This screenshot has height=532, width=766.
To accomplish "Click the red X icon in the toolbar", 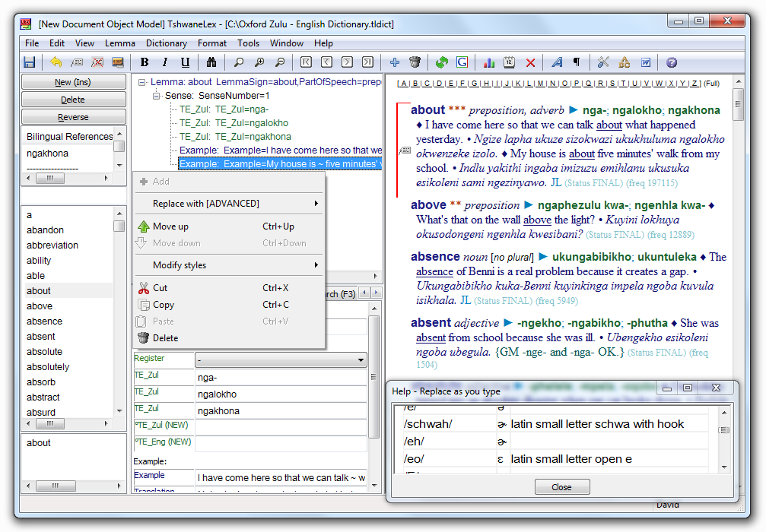I will (530, 62).
